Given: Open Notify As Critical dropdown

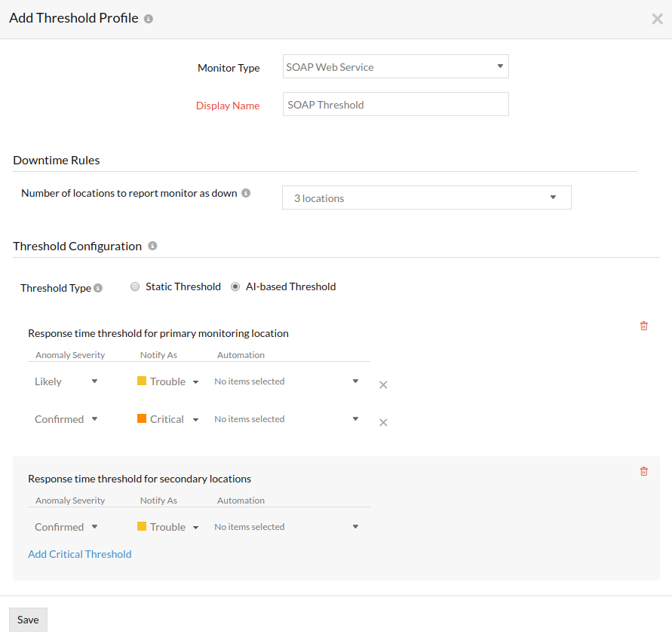Looking at the screenshot, I should coord(167,419).
